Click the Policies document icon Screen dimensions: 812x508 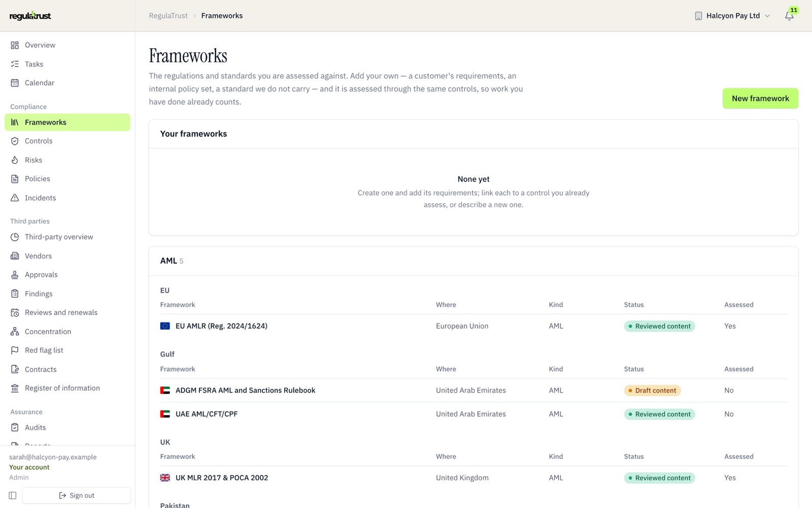(15, 179)
